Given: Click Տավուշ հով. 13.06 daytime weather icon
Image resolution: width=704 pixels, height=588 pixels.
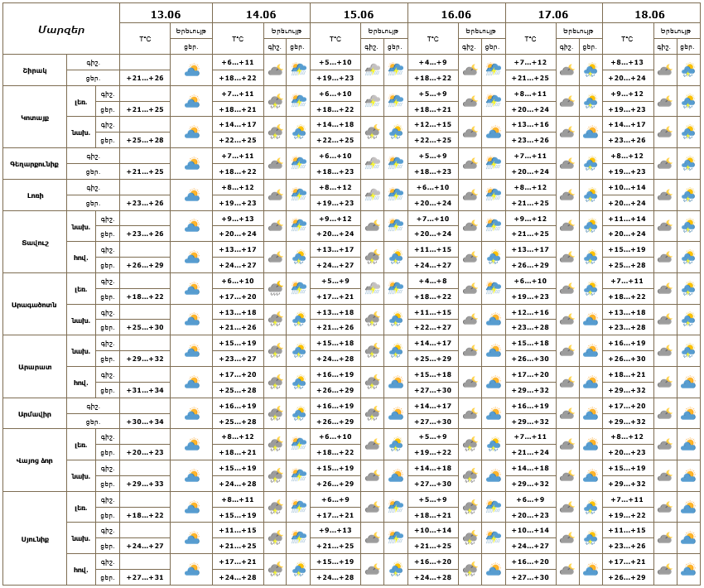Looking at the screenshot, I should click(191, 258).
